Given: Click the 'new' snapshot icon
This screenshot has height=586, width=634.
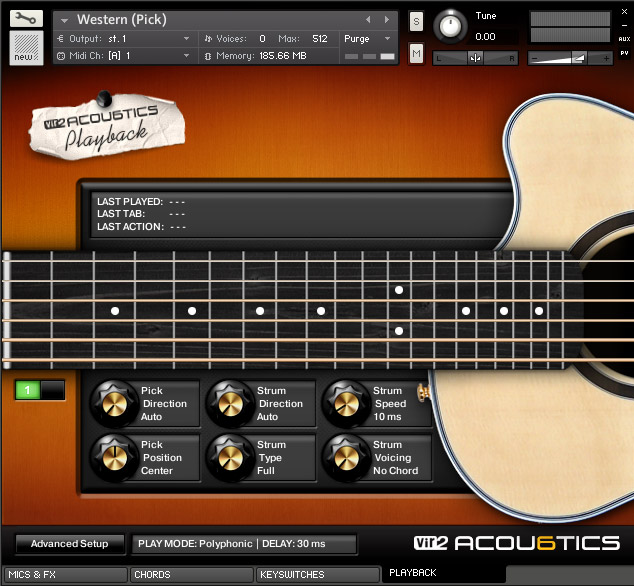Looking at the screenshot, I should tap(26, 47).
